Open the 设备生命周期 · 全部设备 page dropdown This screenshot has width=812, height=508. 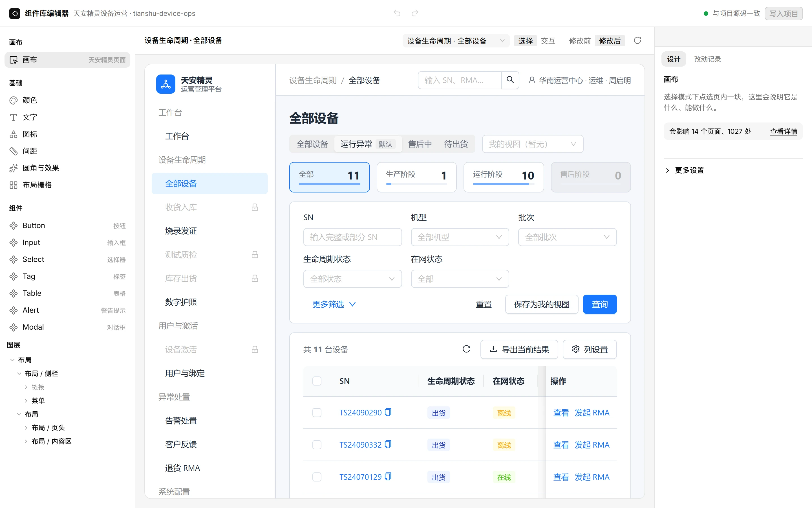tap(456, 41)
